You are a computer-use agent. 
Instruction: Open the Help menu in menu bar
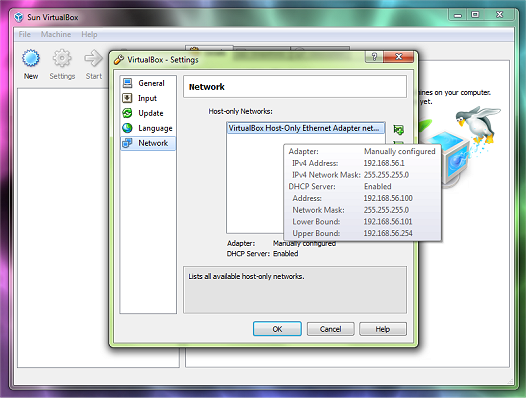click(x=89, y=34)
